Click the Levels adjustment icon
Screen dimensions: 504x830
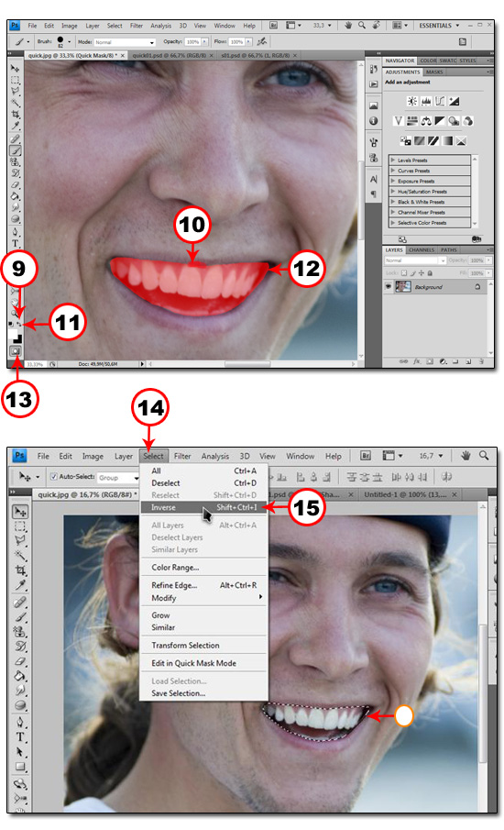click(426, 101)
